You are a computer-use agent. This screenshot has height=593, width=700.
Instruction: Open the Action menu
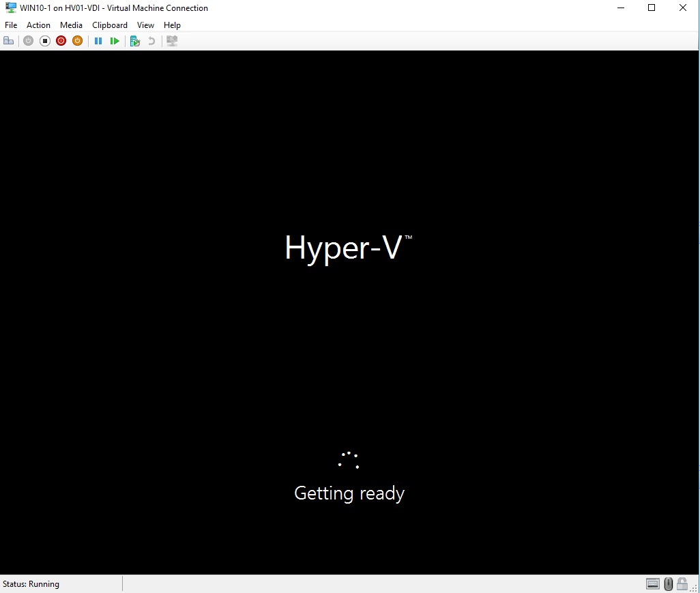tap(38, 25)
